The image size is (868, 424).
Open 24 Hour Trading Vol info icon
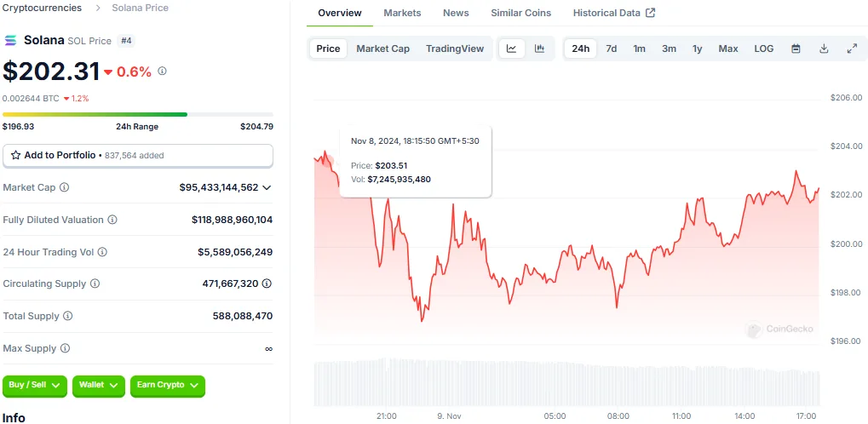pyautogui.click(x=102, y=252)
